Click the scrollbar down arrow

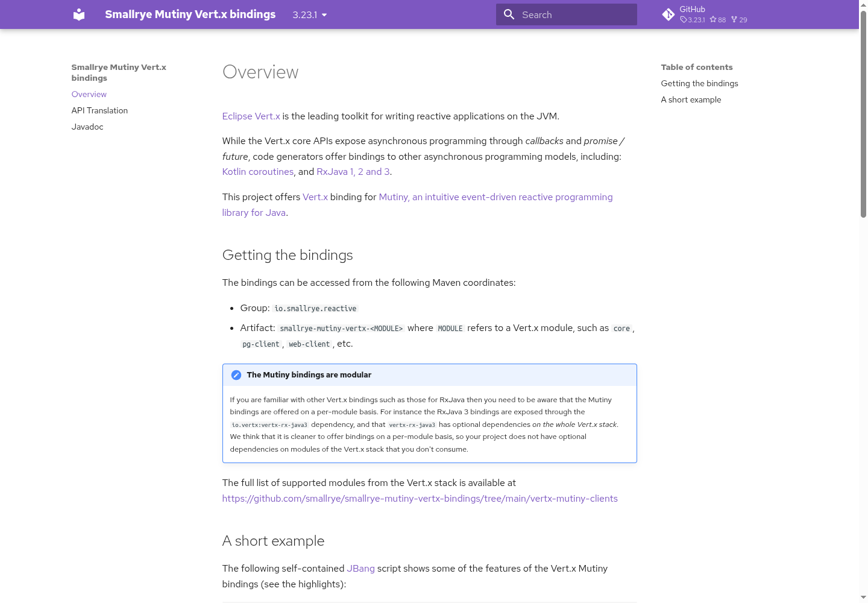863,598
